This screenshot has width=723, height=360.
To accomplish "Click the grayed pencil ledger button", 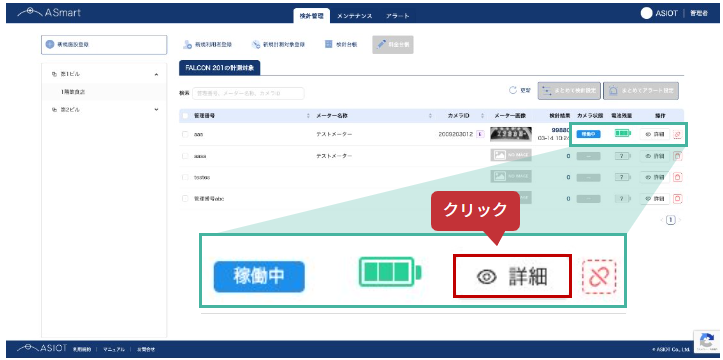I will point(393,45).
